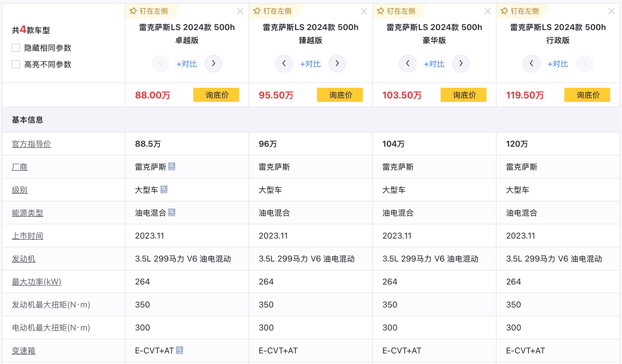Click magnifier icon next to E-CVT+AT
Screen dimensions: 622x364
(180, 350)
